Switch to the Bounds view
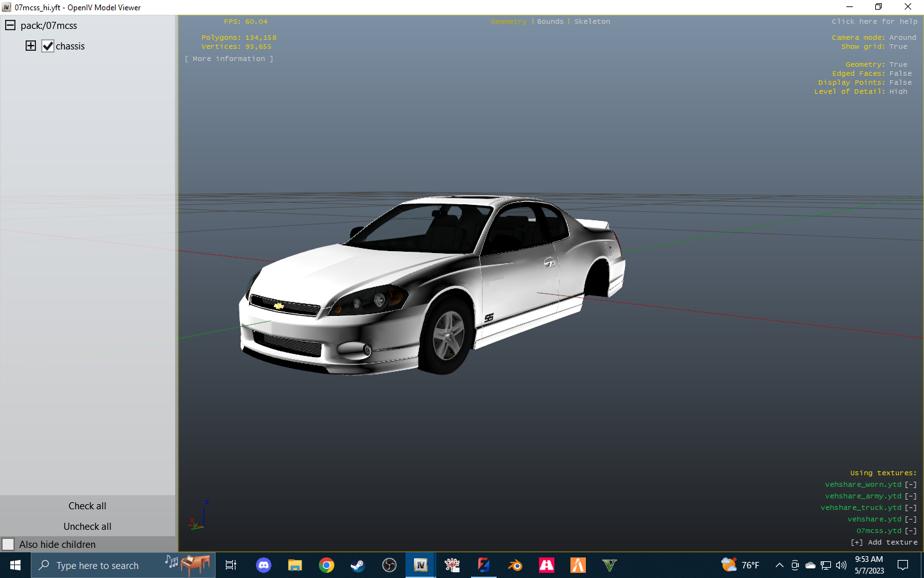Viewport: 924px width, 578px height. [x=550, y=21]
